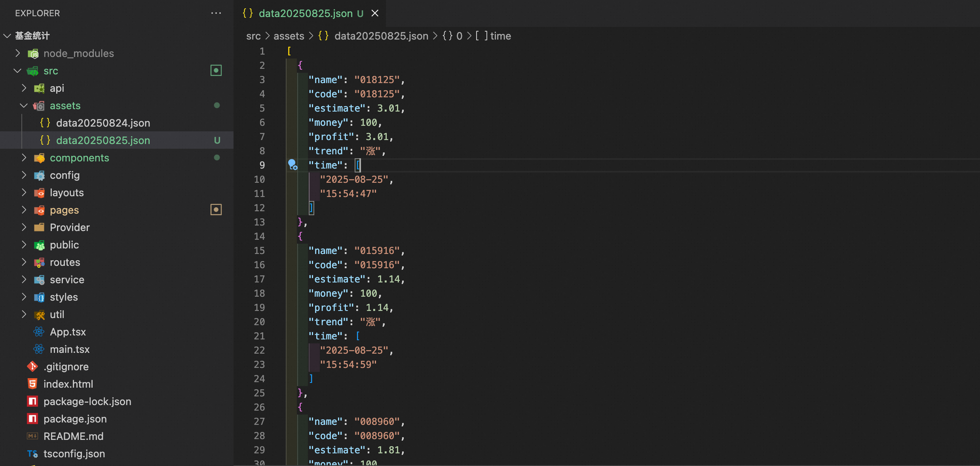Click the React icon beside App.tsx

[39, 332]
